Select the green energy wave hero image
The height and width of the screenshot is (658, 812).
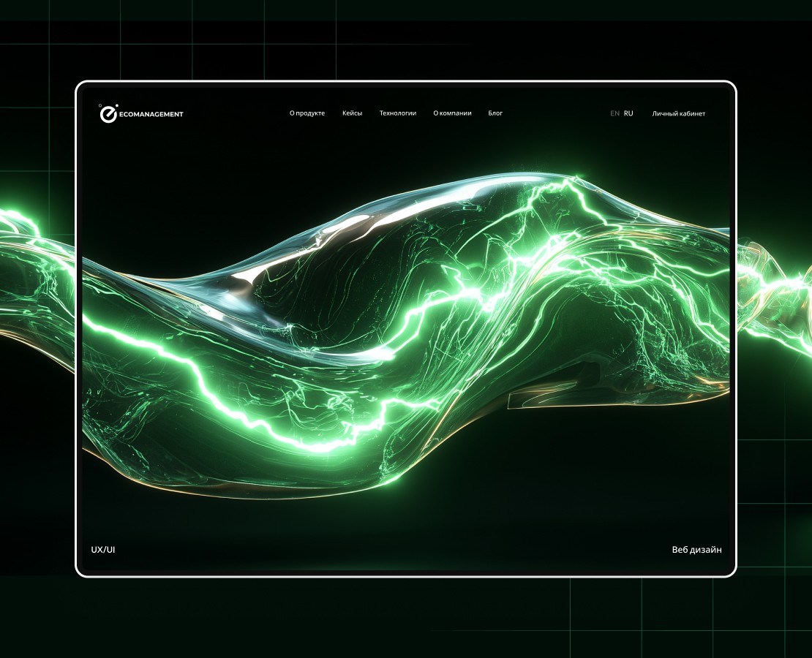pyautogui.click(x=406, y=329)
